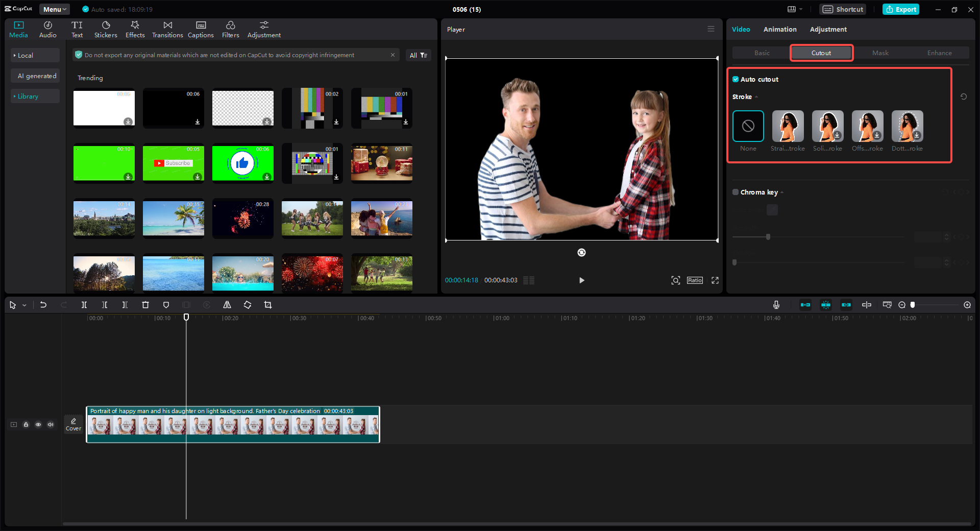Click the crop tool in timeline toolbar
This screenshot has width=980, height=531.
click(268, 305)
